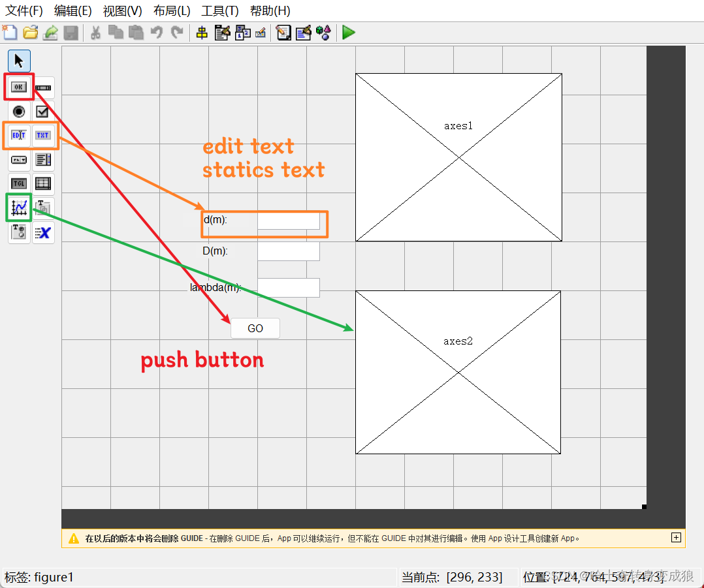
Task: Open a file using the folder icon
Action: [x=31, y=33]
